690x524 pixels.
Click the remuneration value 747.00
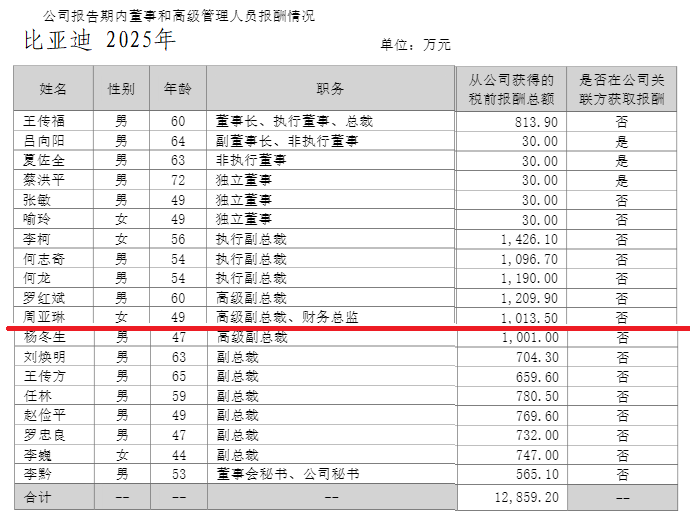pyautogui.click(x=537, y=455)
